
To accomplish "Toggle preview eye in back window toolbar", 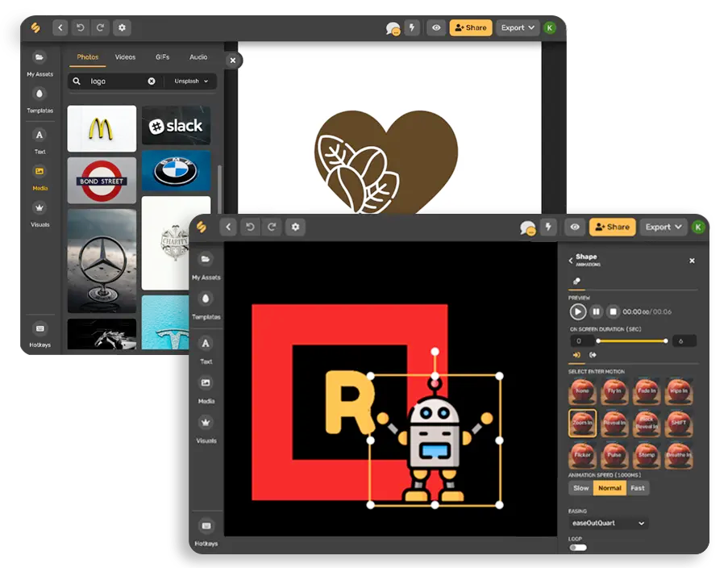I will [x=436, y=28].
